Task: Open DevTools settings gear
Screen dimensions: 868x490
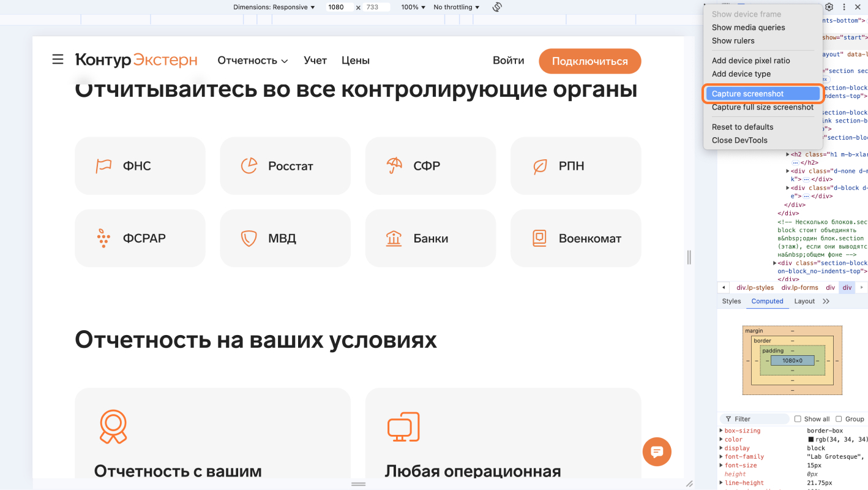Action: (x=829, y=7)
